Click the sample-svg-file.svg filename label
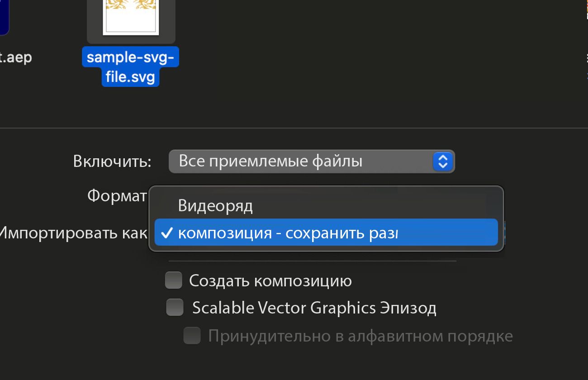The image size is (588, 380). (x=130, y=66)
